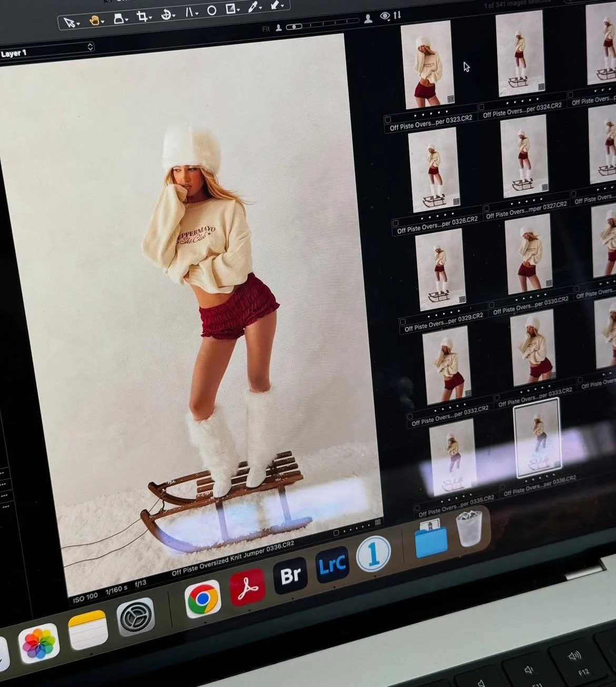Screen dimensions: 616x687
Task: Tick the color tag box for 0332.CR2
Action: (409, 417)
